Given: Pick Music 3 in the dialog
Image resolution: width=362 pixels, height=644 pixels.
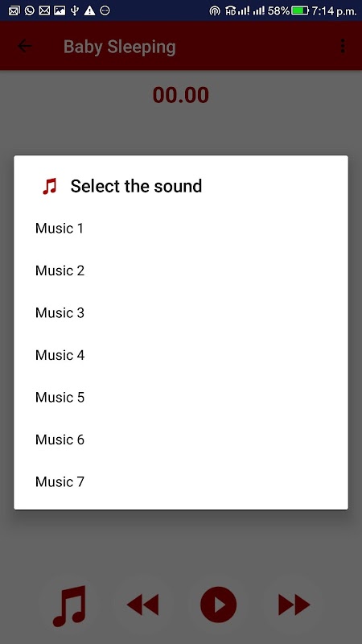Looking at the screenshot, I should tap(181, 313).
